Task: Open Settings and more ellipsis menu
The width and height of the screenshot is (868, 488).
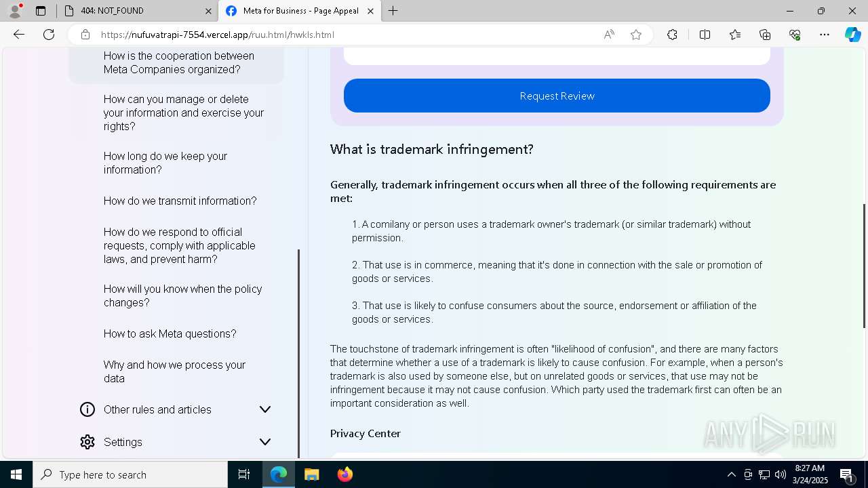Action: 825,35
